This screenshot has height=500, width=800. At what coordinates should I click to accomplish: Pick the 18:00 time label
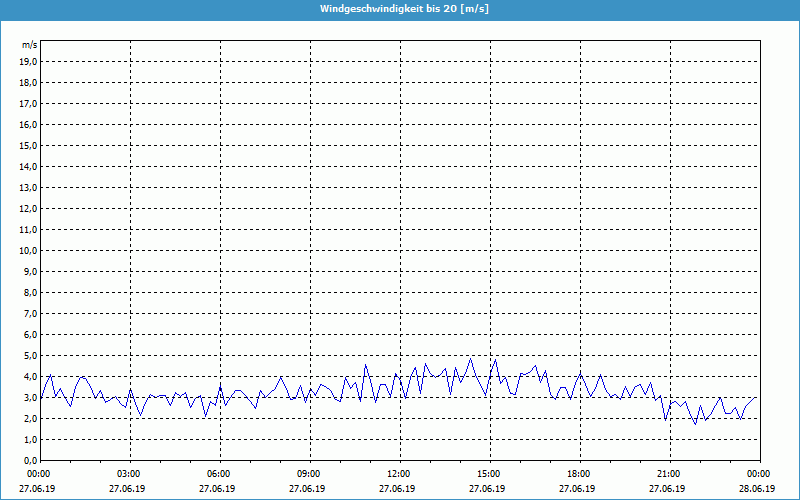pyautogui.click(x=579, y=474)
